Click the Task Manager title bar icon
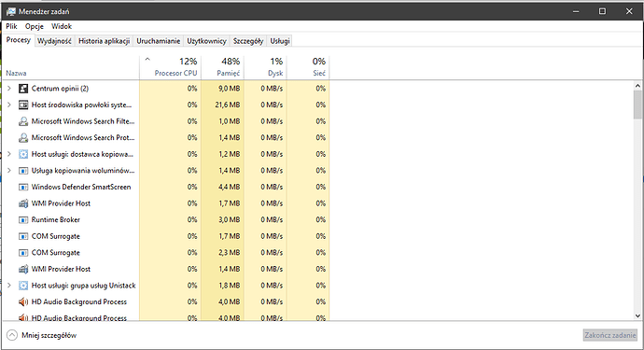This screenshot has width=644, height=350. pos(10,11)
